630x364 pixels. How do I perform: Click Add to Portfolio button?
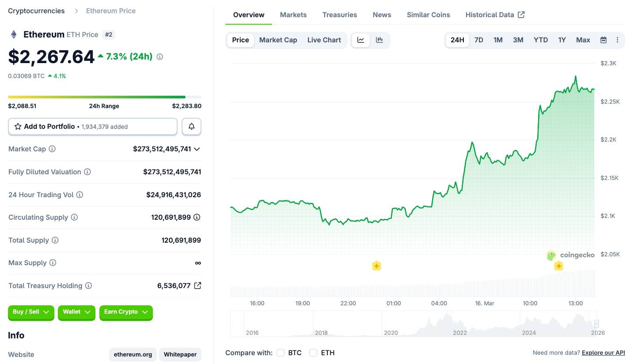[92, 127]
